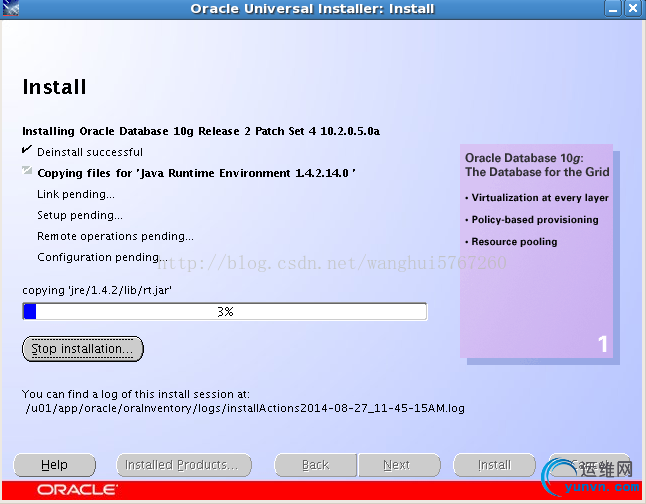Screen dimensions: 646x504
Task: Click the copying 'jre/1.4.2/lib/rt.jar' text
Action: (97, 290)
